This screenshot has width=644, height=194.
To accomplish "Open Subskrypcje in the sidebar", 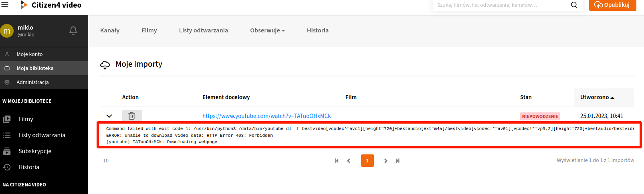I will click(x=34, y=151).
